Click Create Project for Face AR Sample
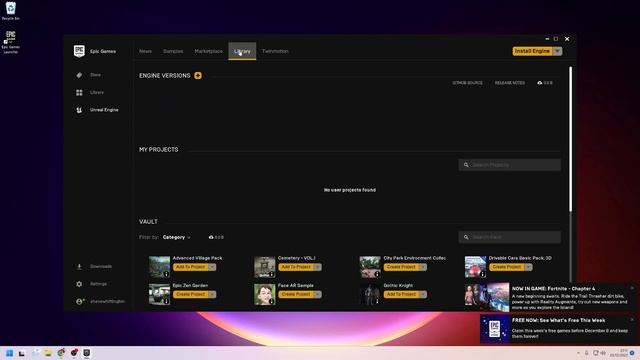Image resolution: width=640 pixels, height=360 pixels. coord(296,294)
